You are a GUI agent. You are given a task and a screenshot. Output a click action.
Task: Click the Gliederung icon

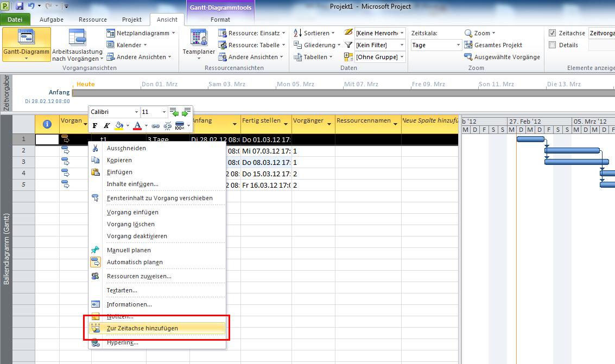pyautogui.click(x=297, y=45)
